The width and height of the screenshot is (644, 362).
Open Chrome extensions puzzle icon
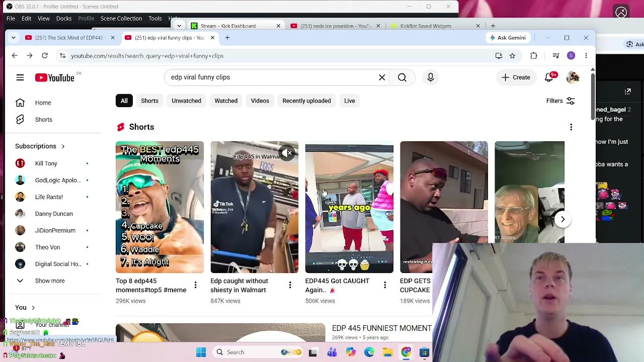534,56
